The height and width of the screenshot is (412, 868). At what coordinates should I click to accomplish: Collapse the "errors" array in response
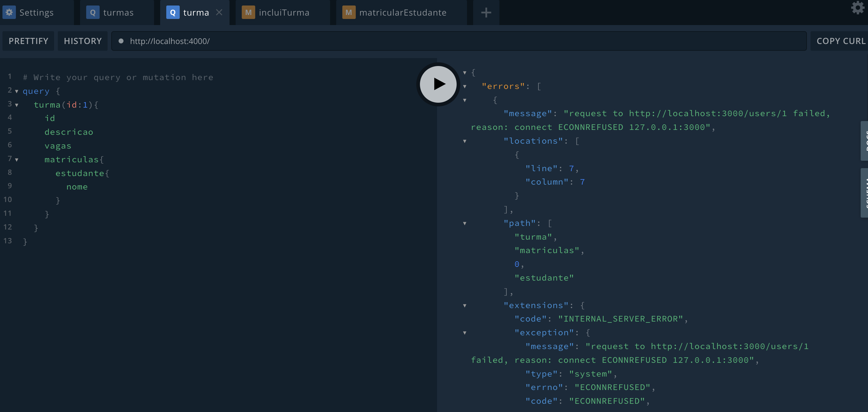pos(465,86)
